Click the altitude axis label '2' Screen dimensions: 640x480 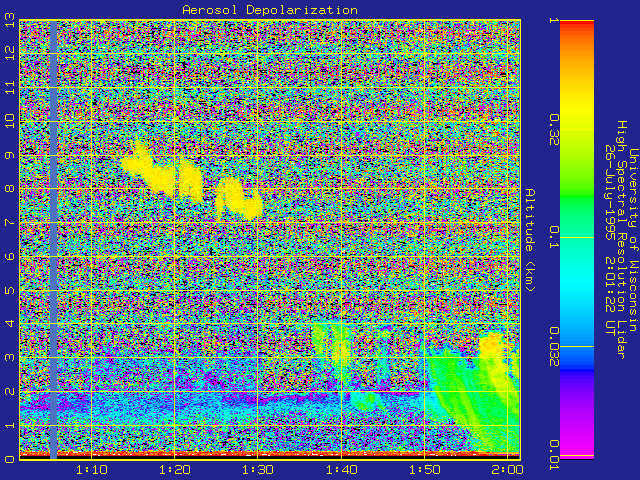click(x=10, y=391)
